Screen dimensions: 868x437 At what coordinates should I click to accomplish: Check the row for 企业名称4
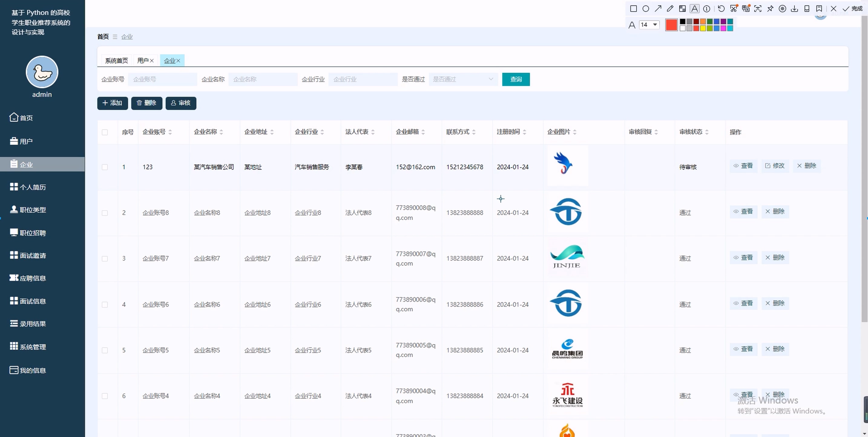pos(105,396)
